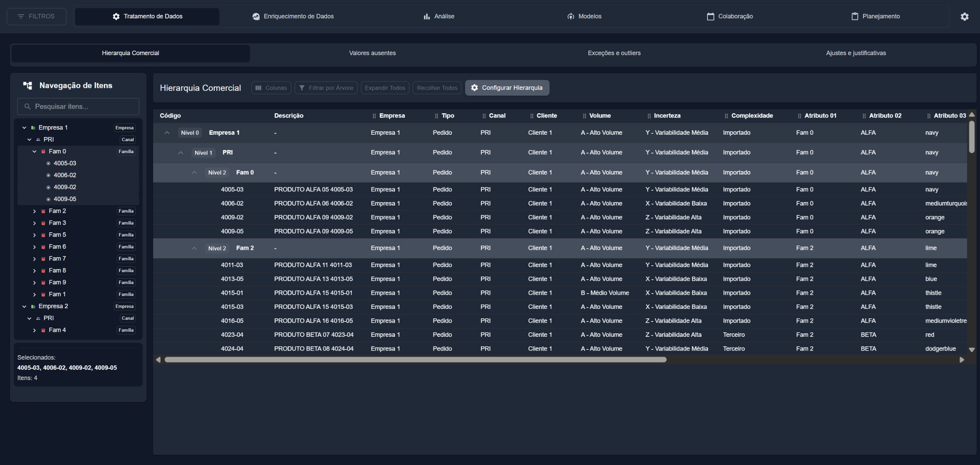Switch to the Valores ausentes tab

tap(372, 53)
